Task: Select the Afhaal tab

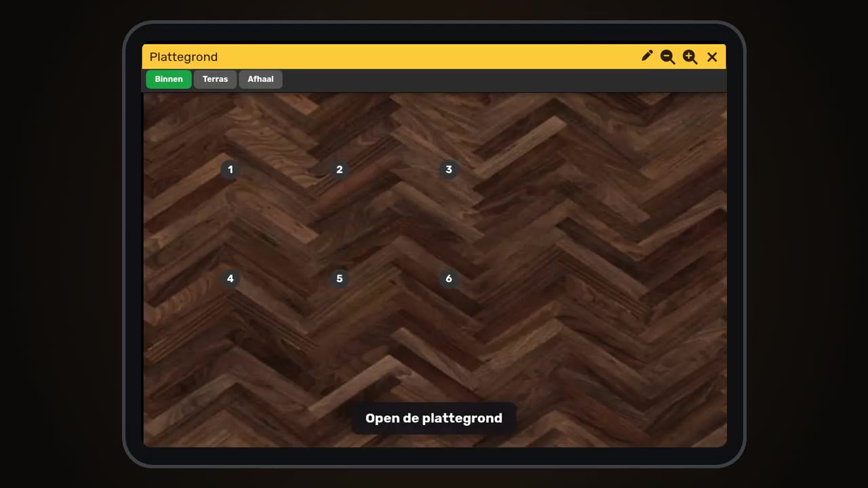Action: pos(260,79)
